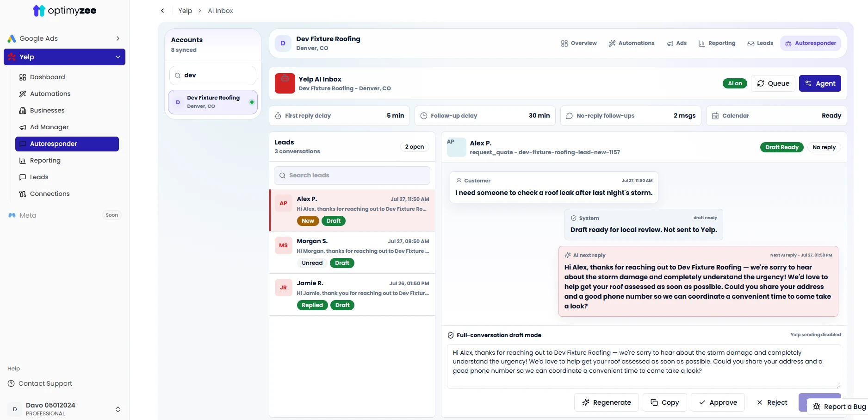868x420 pixels.
Task: Click the First reply delay timer icon
Action: [278, 116]
